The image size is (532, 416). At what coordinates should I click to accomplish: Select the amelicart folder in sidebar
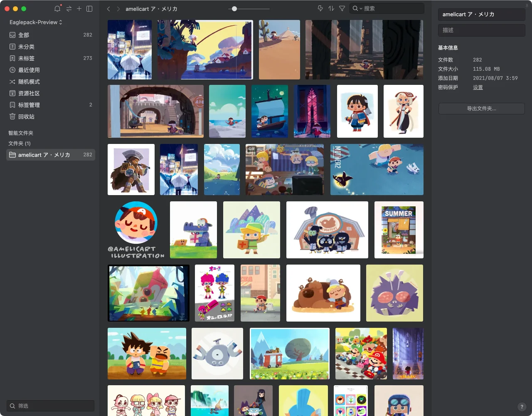click(51, 155)
